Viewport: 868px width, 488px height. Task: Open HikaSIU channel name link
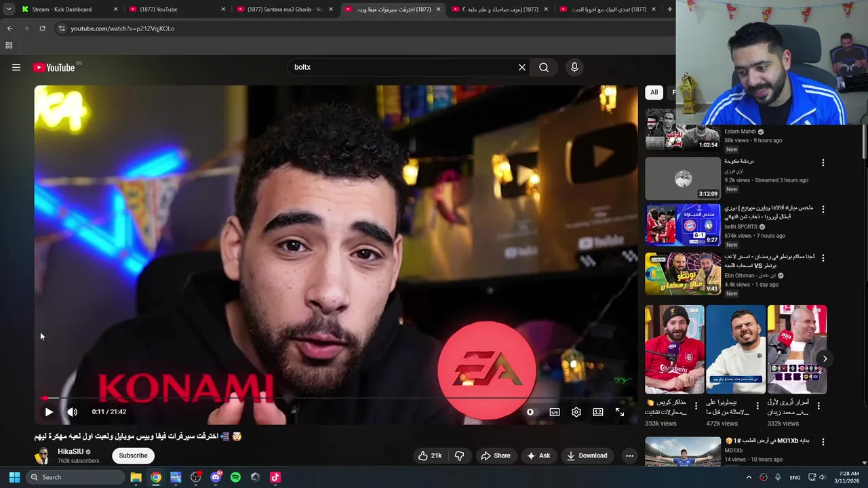[71, 451]
